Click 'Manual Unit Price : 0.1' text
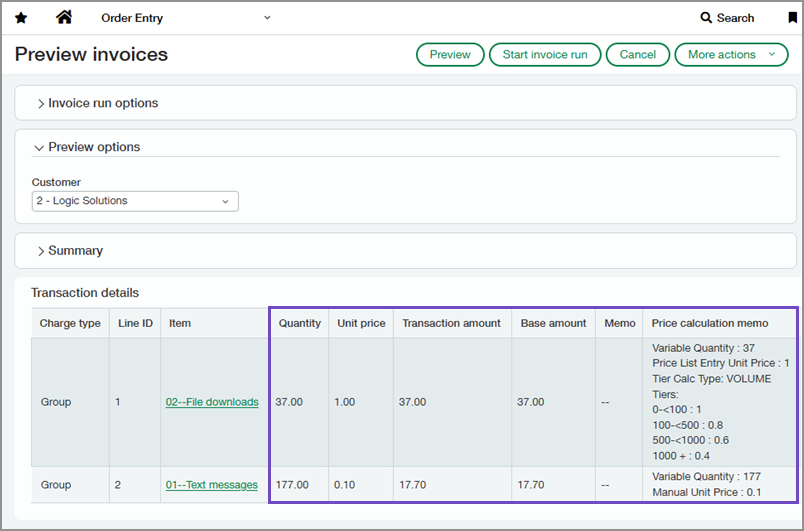804x531 pixels. 707,493
